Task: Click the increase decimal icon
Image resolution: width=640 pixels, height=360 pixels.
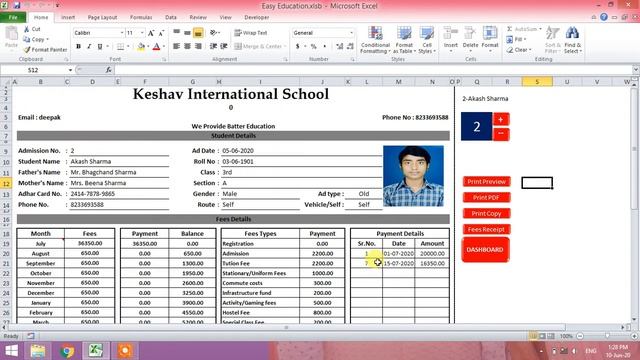Action: click(x=340, y=47)
